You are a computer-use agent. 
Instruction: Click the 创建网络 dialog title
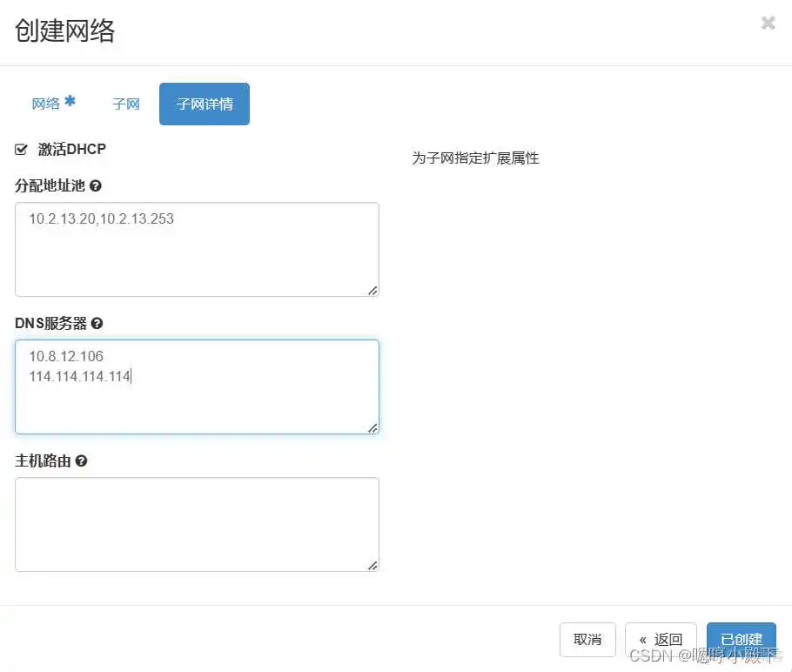coord(65,31)
